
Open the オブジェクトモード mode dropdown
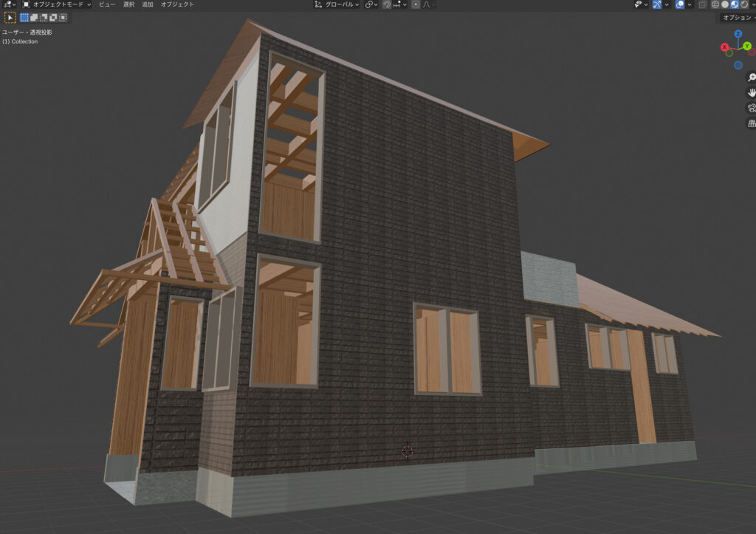click(x=57, y=4)
